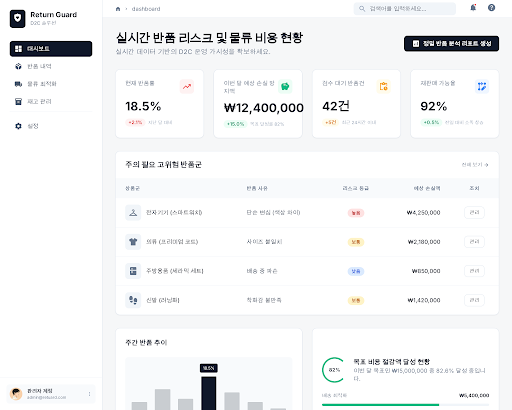Click the green piggy bank icon

(285, 87)
